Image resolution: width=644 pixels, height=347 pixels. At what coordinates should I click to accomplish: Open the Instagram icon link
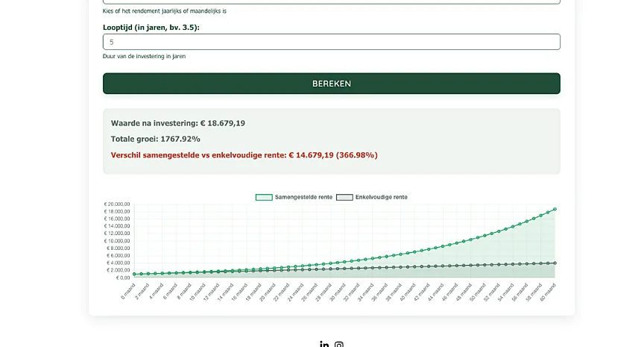(339, 345)
